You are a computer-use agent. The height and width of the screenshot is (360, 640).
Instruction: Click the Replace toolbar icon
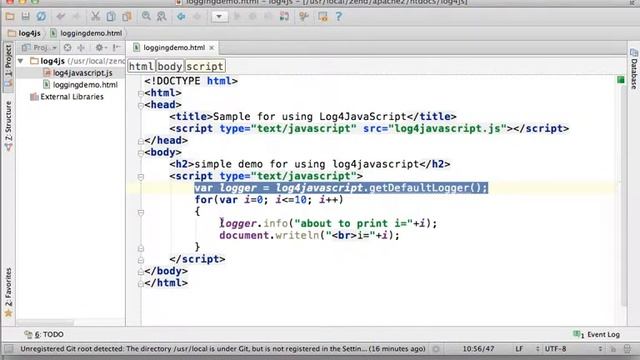(162, 16)
